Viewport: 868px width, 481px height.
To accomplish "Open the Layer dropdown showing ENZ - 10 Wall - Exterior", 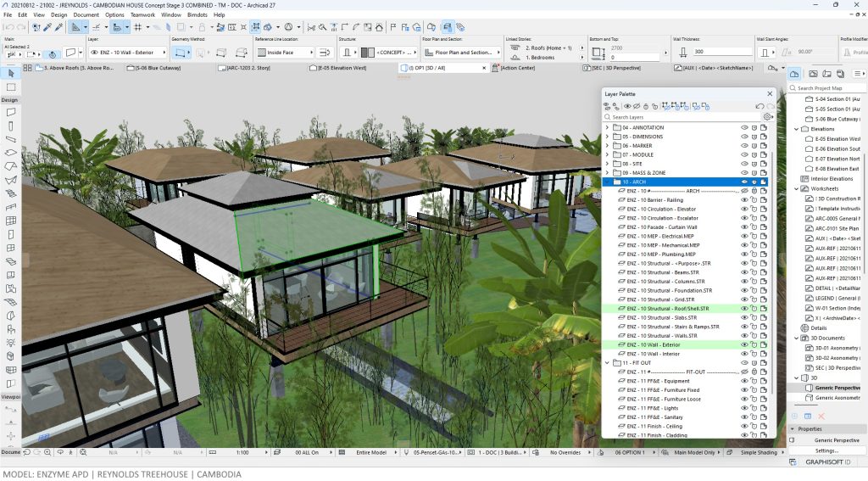I will pos(126,53).
